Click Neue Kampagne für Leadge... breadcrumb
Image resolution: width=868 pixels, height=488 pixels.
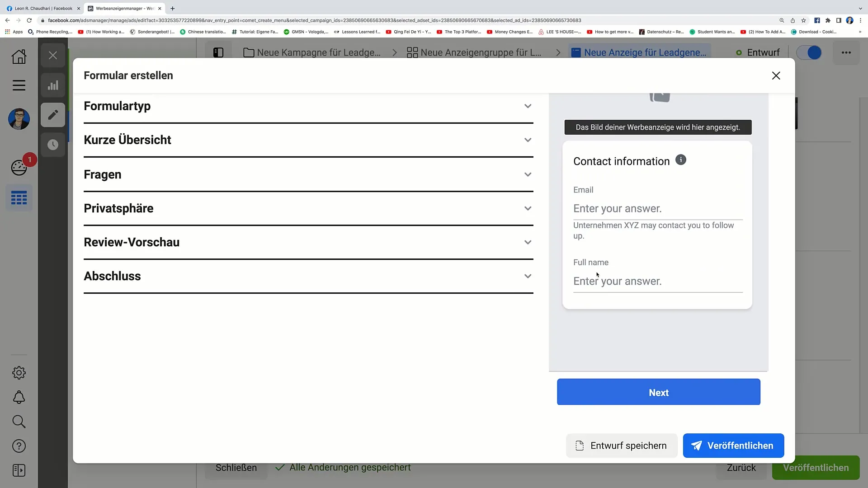click(320, 52)
